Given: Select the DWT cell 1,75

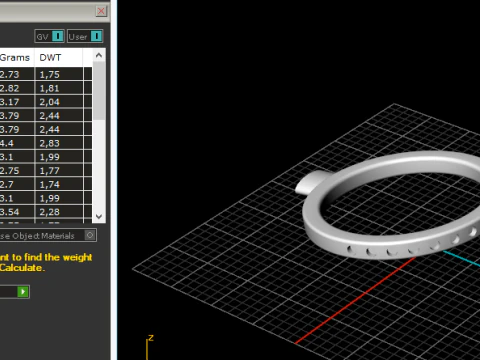Looking at the screenshot, I should click(x=59, y=74).
